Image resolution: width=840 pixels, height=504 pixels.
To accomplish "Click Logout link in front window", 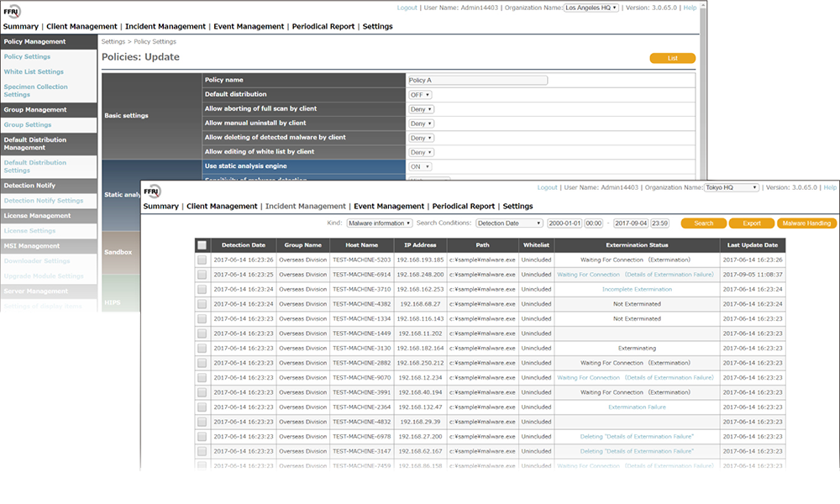I will [x=547, y=187].
